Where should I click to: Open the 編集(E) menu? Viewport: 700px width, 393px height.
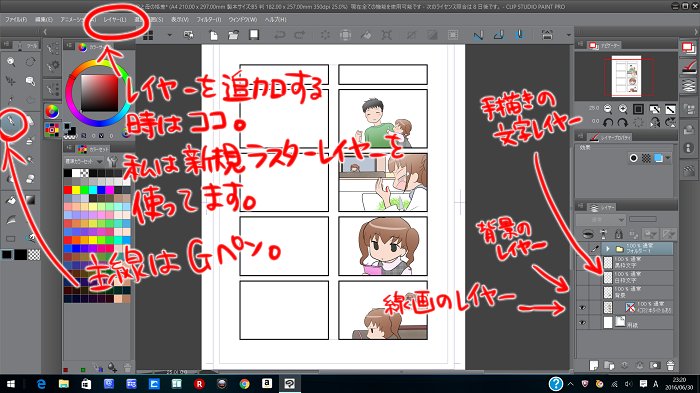click(44, 20)
